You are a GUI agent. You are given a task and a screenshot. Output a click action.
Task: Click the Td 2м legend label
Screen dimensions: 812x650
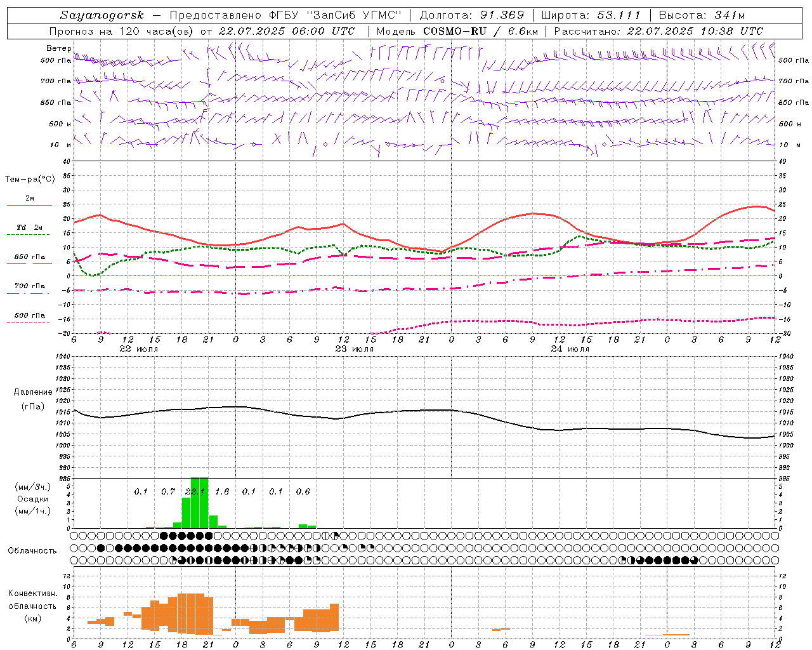click(29, 227)
